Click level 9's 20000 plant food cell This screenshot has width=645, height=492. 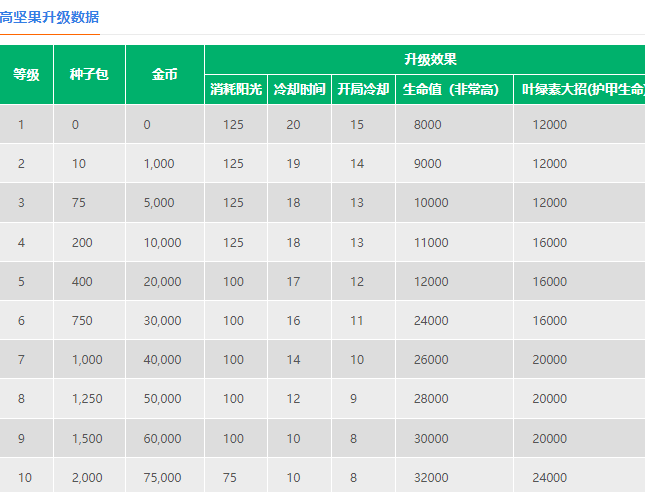(x=579, y=439)
